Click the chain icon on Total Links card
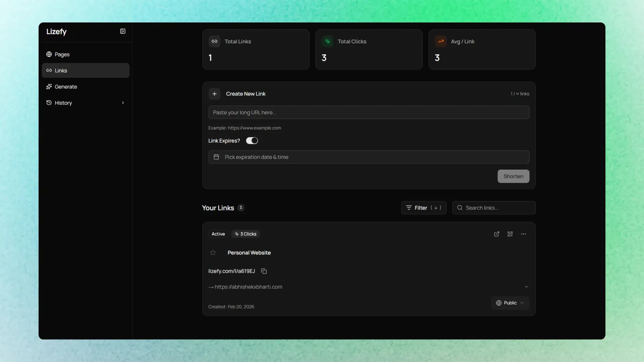 [214, 41]
